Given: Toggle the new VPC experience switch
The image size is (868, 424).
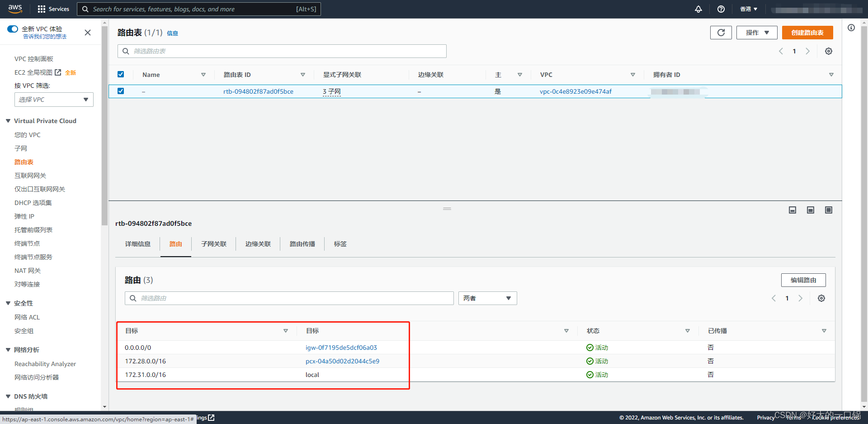Looking at the screenshot, I should point(13,29).
